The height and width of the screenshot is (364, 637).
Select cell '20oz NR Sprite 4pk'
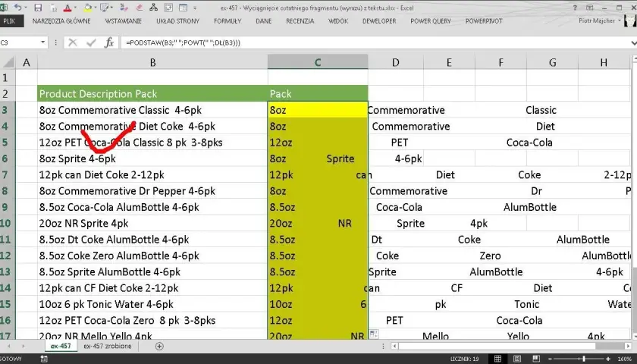click(x=152, y=224)
